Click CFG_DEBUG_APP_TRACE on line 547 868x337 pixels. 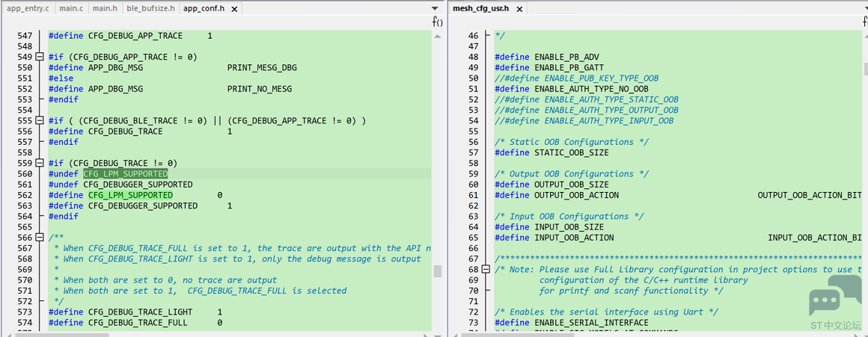pos(135,35)
